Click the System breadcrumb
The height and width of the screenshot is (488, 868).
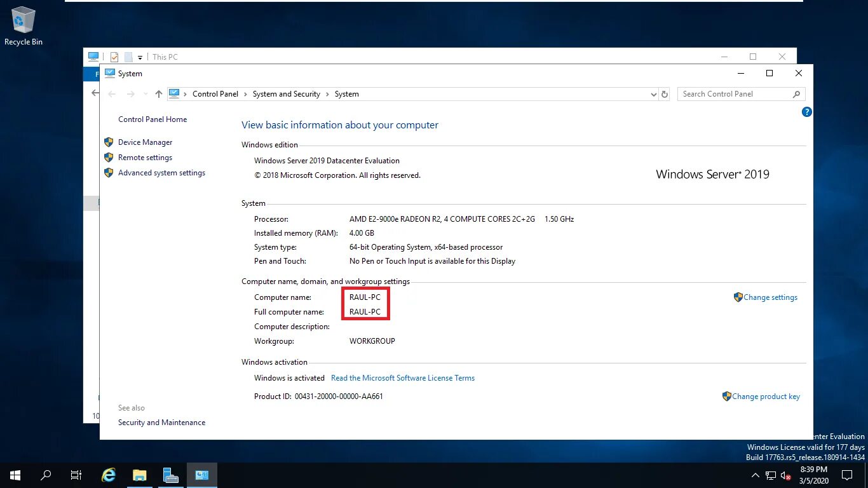(x=347, y=94)
